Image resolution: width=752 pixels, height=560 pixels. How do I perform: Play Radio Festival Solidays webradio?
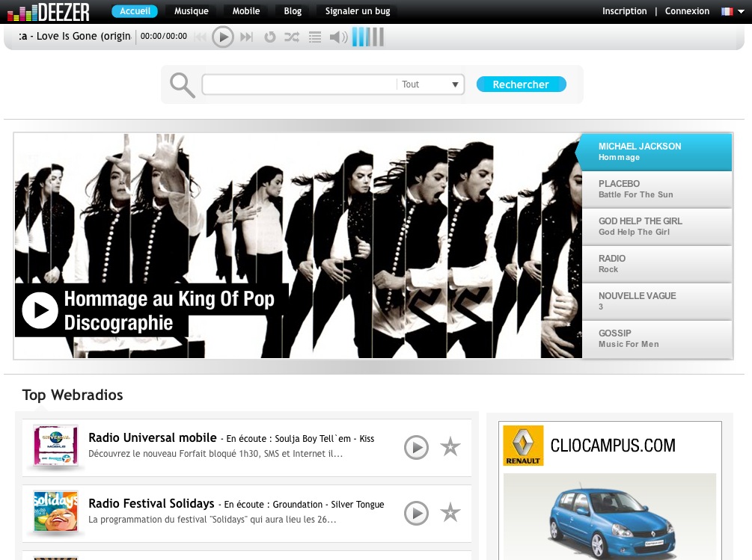(x=416, y=513)
